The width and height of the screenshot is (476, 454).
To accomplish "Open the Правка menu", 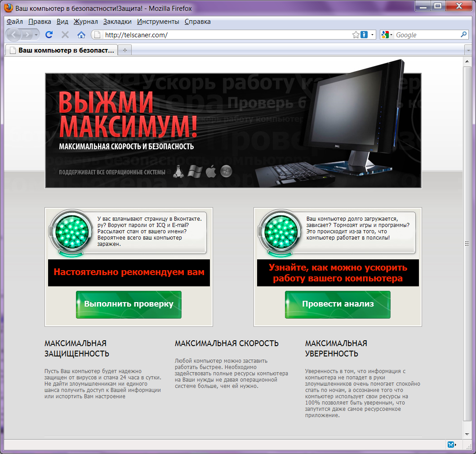I will 40,22.
